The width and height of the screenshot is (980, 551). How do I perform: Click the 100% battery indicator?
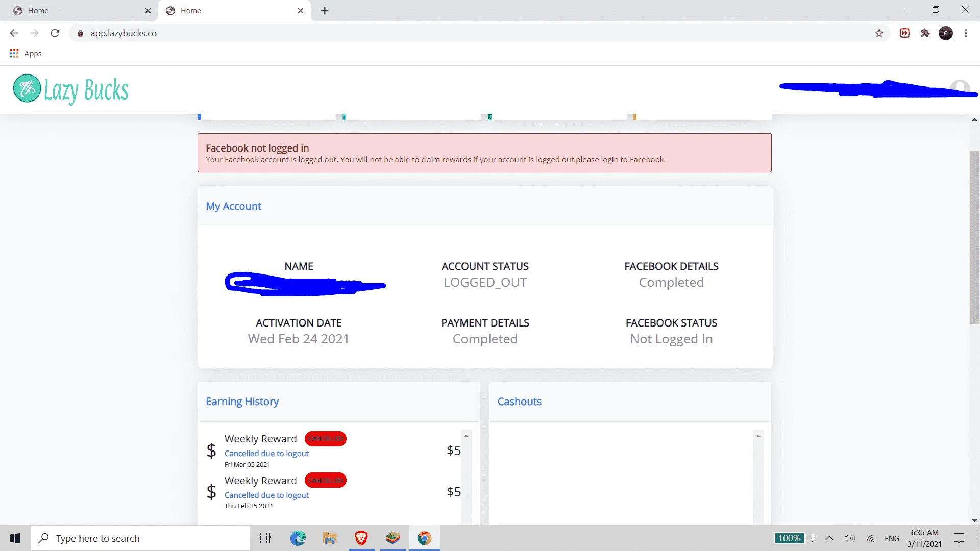pyautogui.click(x=789, y=538)
